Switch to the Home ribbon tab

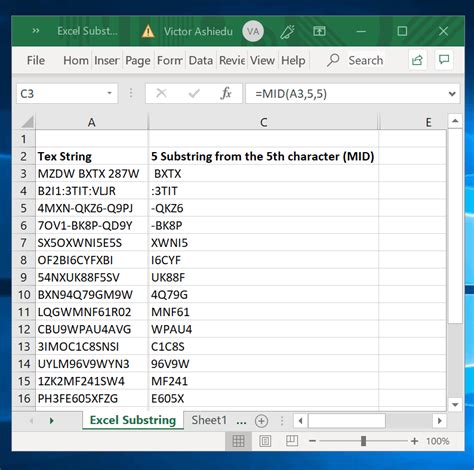pyautogui.click(x=76, y=60)
